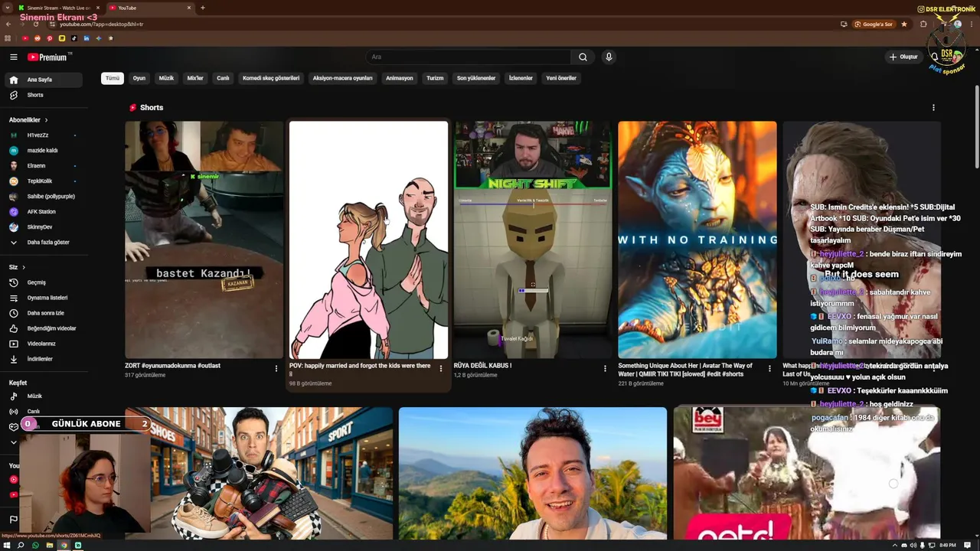Click the browser back arrow

[9, 24]
